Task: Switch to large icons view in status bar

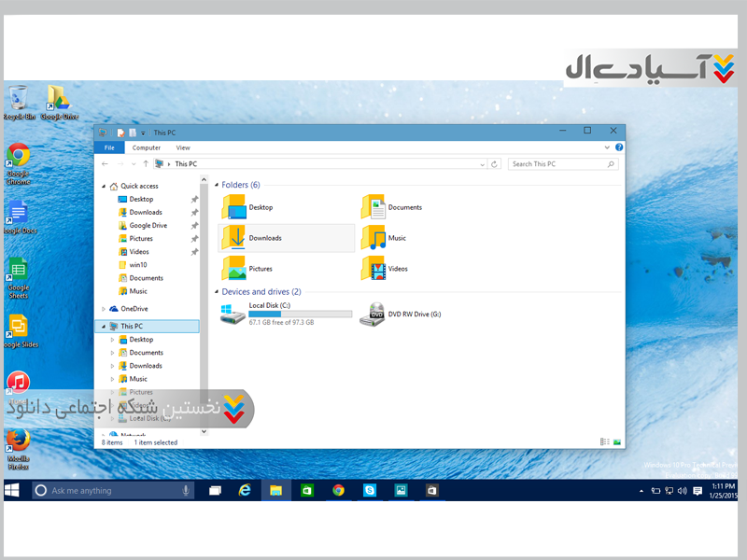Action: pyautogui.click(x=616, y=442)
